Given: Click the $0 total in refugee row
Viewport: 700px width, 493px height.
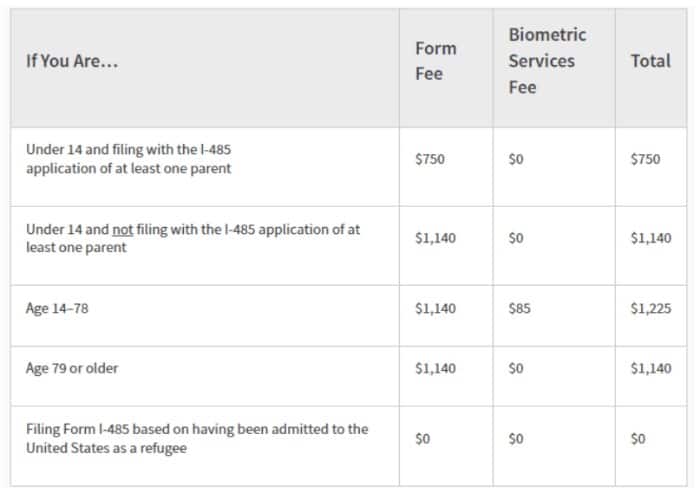Looking at the screenshot, I should click(x=638, y=439).
